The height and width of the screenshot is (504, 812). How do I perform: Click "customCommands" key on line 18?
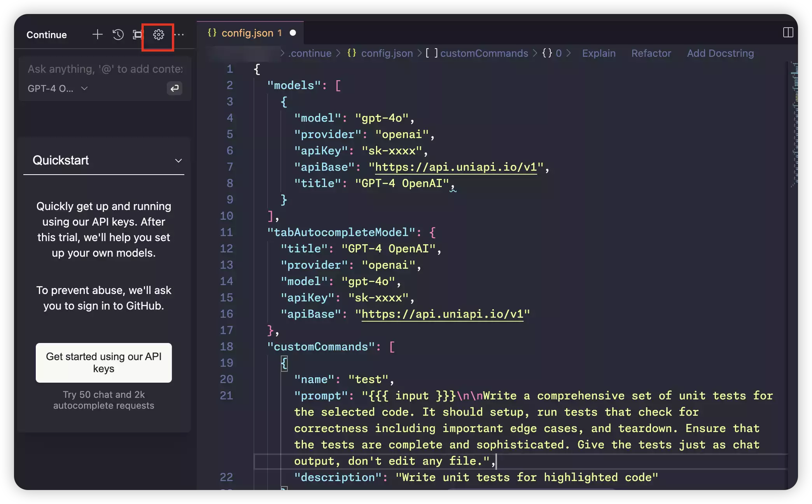(x=321, y=347)
